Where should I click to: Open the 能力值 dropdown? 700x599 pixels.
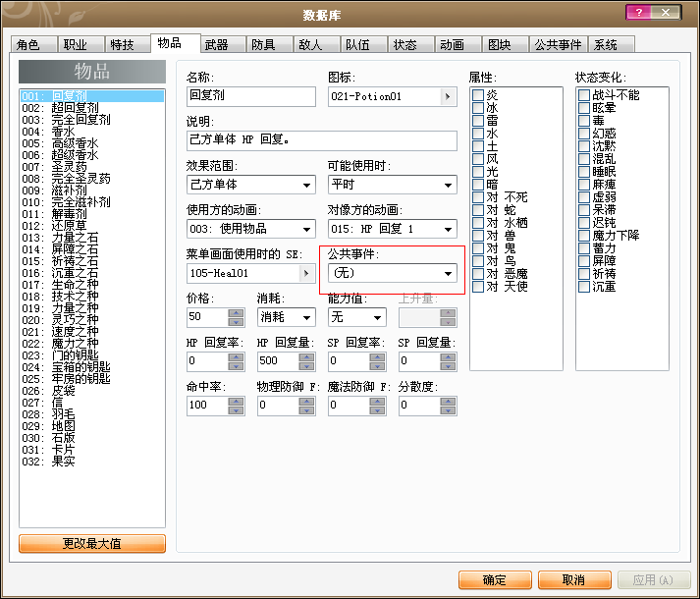click(x=357, y=317)
